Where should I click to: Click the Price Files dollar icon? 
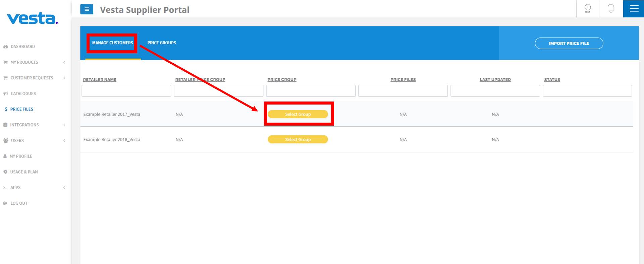click(x=6, y=109)
